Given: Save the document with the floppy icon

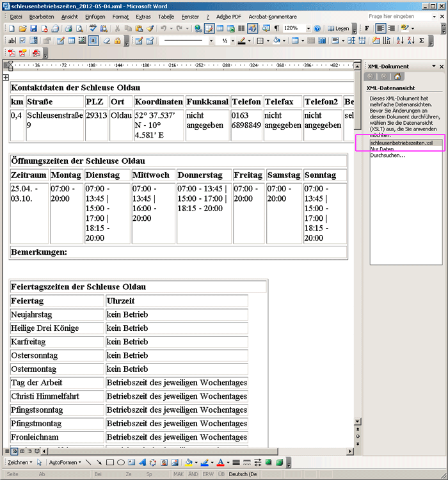Looking at the screenshot, I should tap(33, 28).
